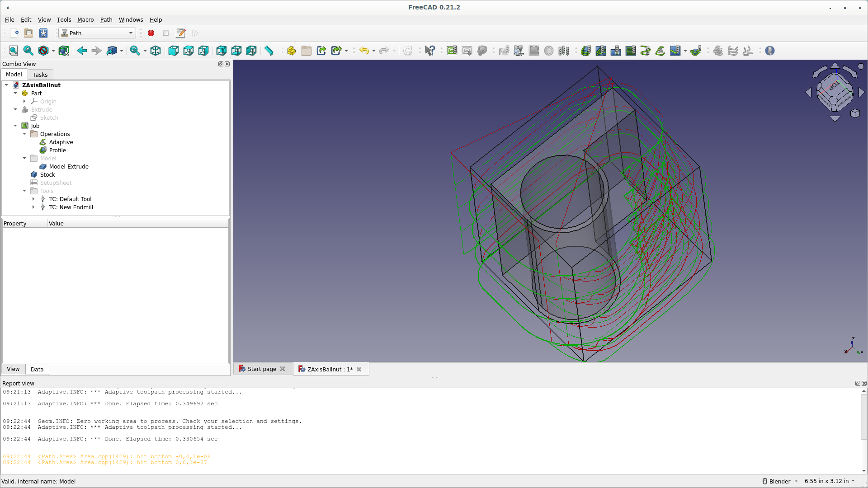Select the isometric view cube icon

click(156, 51)
